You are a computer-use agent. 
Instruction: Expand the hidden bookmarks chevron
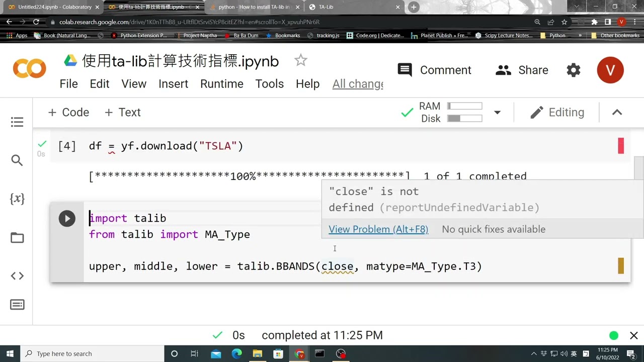(580, 36)
